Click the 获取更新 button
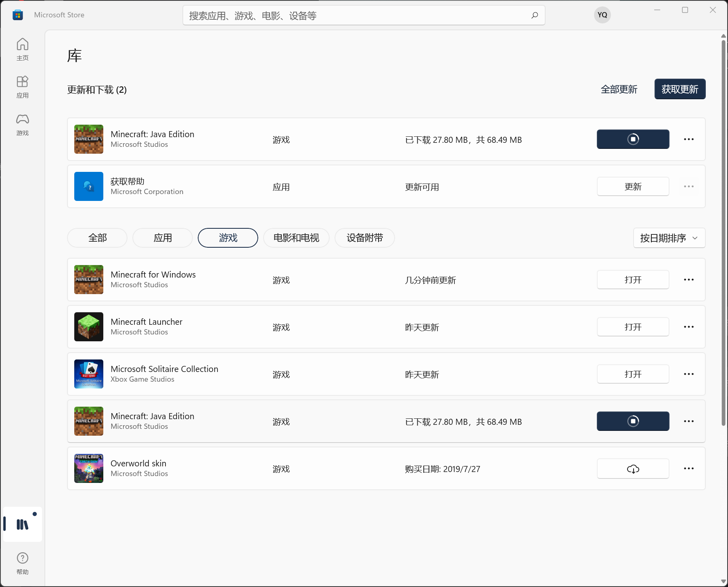Screen dimensions: 728x587 point(680,89)
